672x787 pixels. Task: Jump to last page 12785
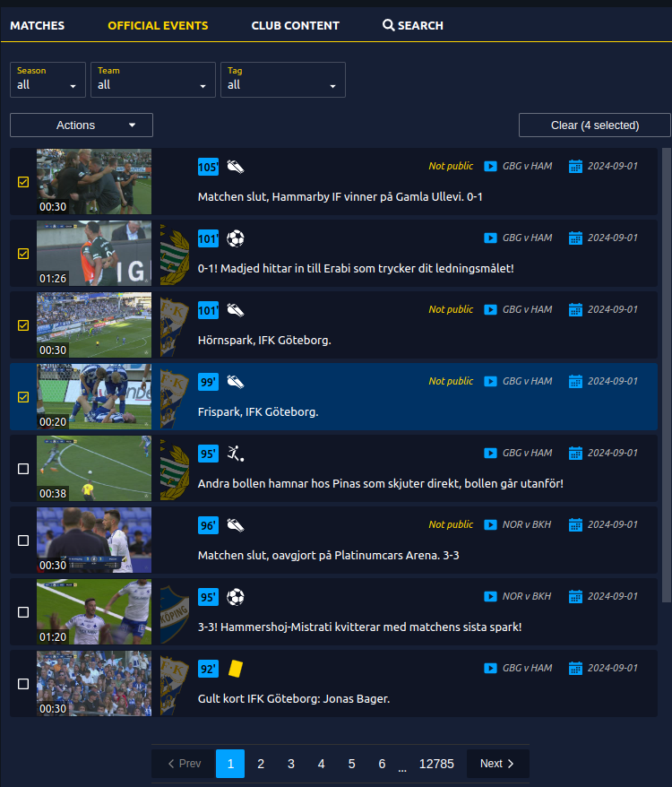click(x=436, y=764)
